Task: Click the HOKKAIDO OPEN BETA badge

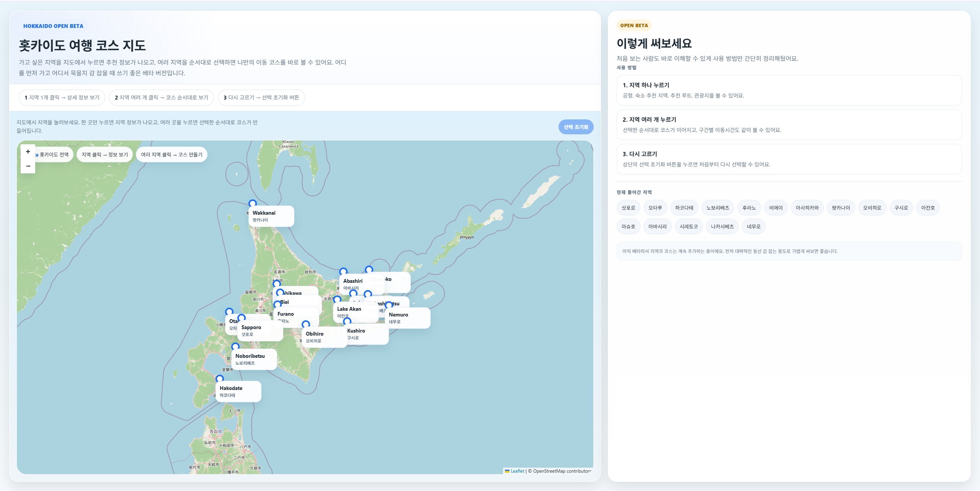Action: point(53,26)
